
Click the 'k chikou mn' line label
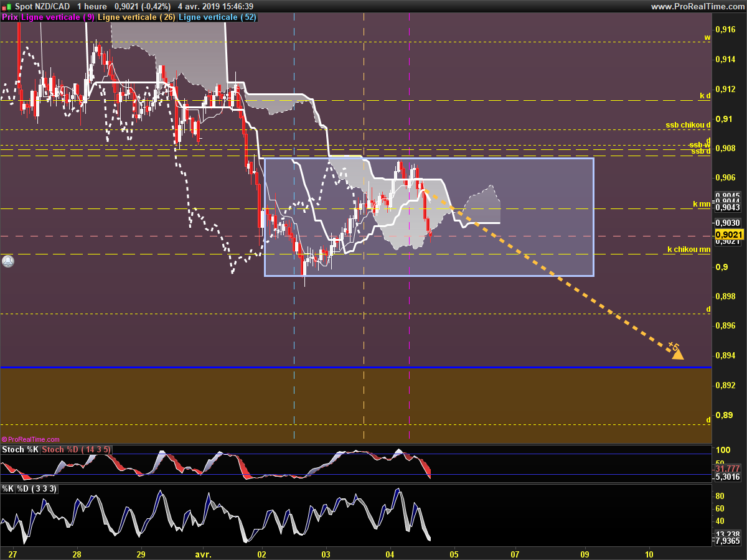coord(688,250)
